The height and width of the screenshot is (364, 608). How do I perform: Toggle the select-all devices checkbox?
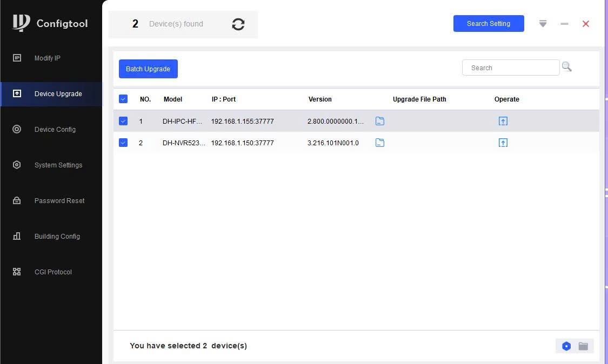tap(123, 99)
